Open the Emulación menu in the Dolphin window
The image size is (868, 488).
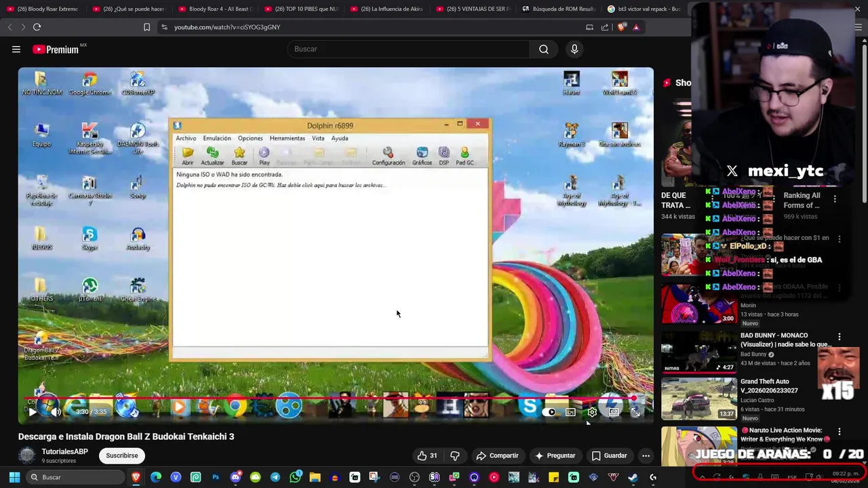pyautogui.click(x=217, y=138)
